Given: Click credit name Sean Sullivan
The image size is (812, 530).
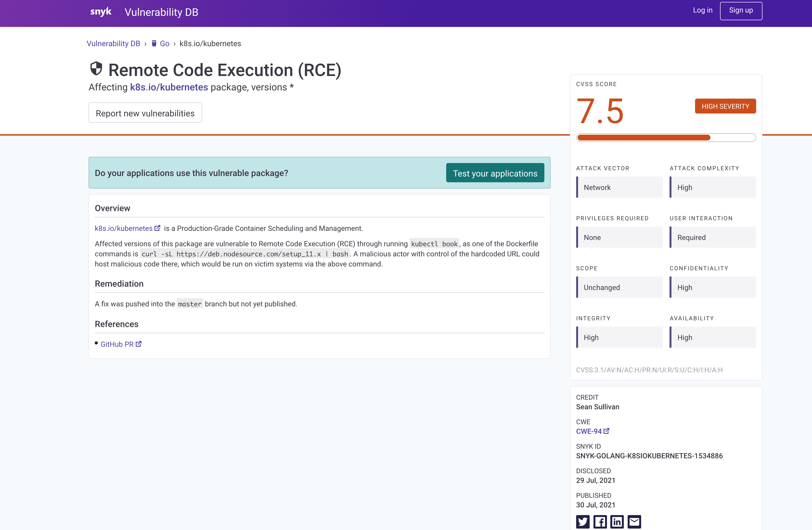Looking at the screenshot, I should tap(597, 407).
